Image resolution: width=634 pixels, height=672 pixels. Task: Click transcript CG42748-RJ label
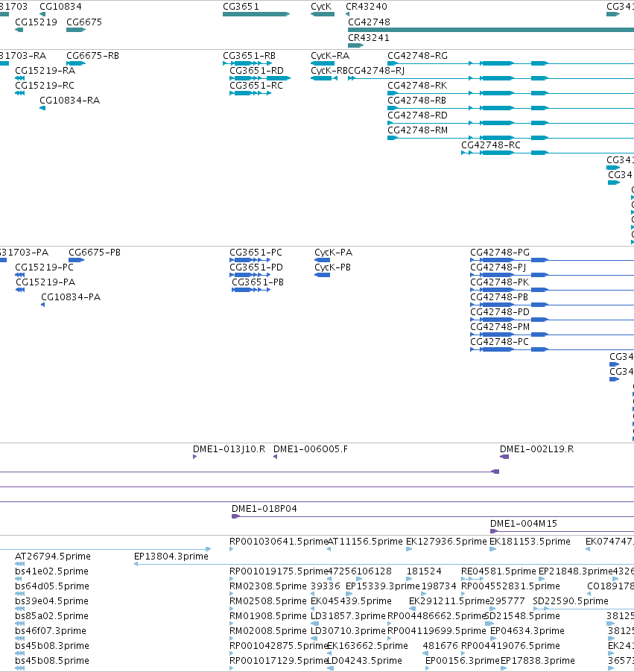point(376,70)
